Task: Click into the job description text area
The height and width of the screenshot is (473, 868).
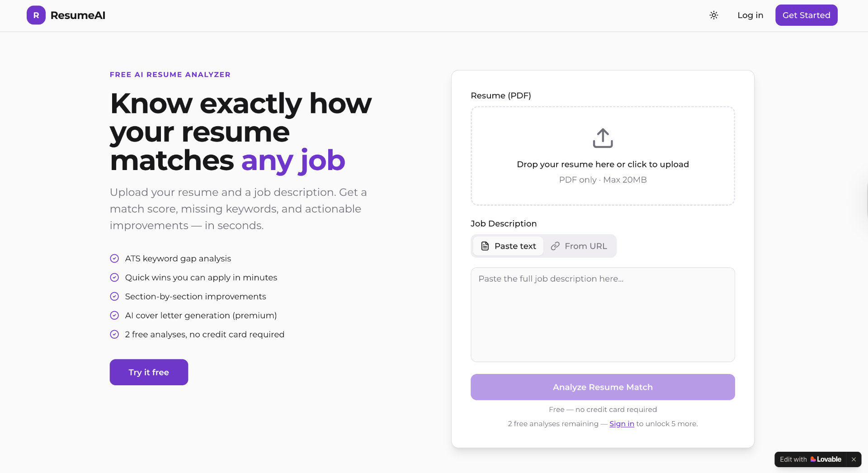Action: pos(603,317)
